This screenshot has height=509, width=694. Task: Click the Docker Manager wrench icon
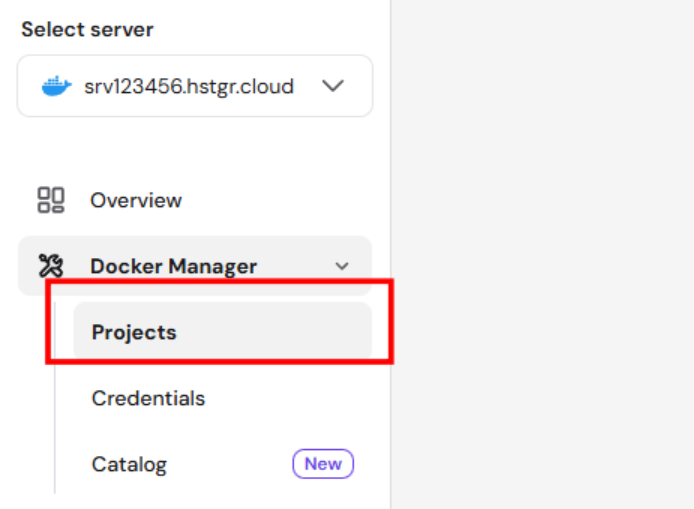click(50, 266)
